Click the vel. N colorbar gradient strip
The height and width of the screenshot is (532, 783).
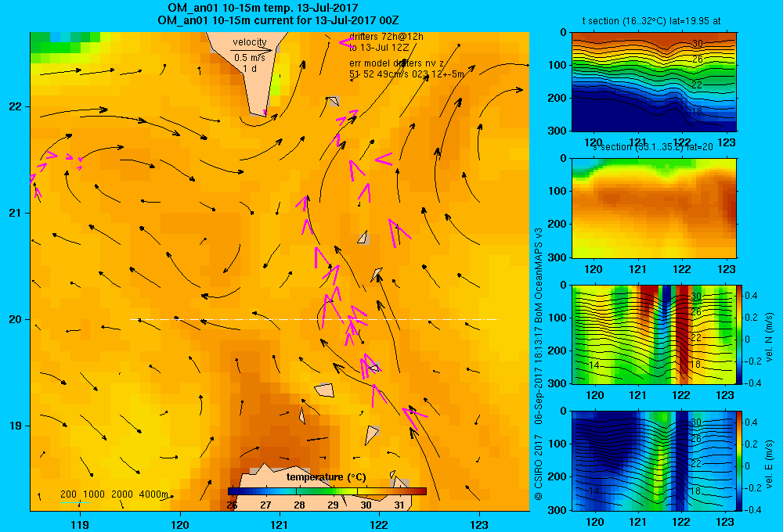tap(739, 334)
